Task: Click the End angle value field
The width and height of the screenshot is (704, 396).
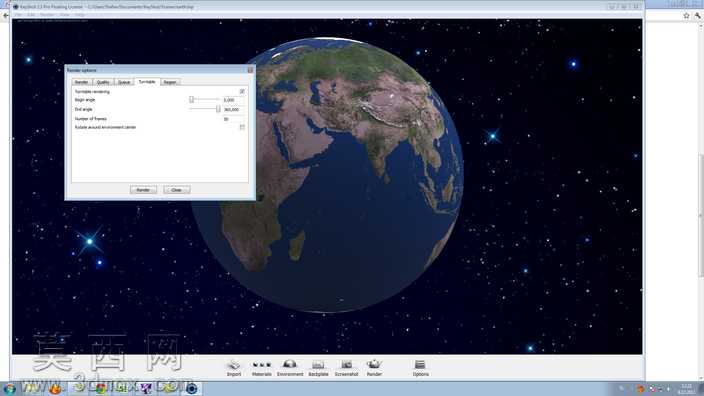Action: click(x=233, y=110)
